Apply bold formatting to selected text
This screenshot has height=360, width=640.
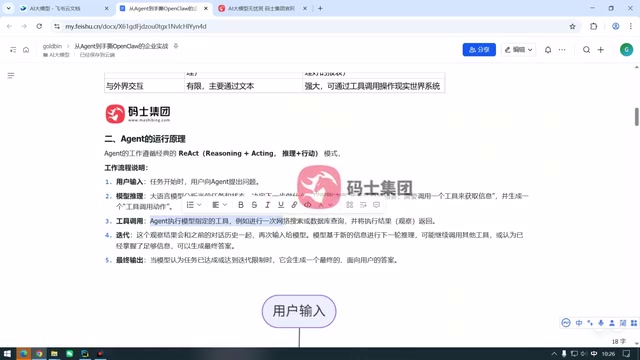click(241, 205)
